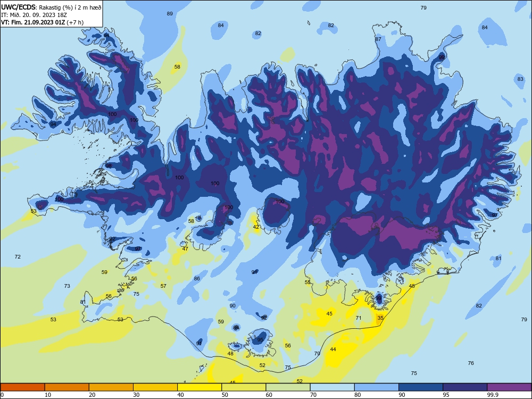This screenshot has width=532, height=399.
Task: Click the 'UWC/ECDS' title text
Action: coord(18,7)
